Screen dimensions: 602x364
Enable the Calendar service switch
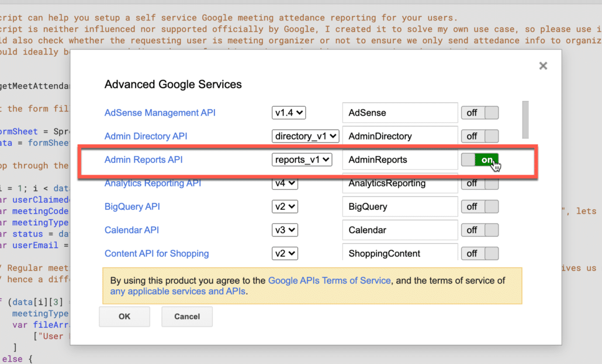[480, 230]
